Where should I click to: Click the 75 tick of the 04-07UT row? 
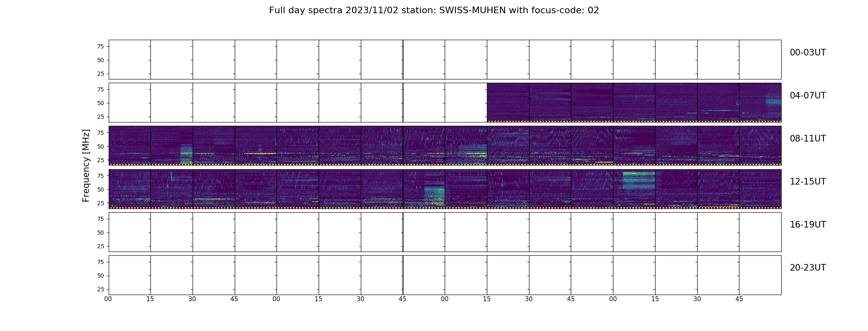[100, 89]
